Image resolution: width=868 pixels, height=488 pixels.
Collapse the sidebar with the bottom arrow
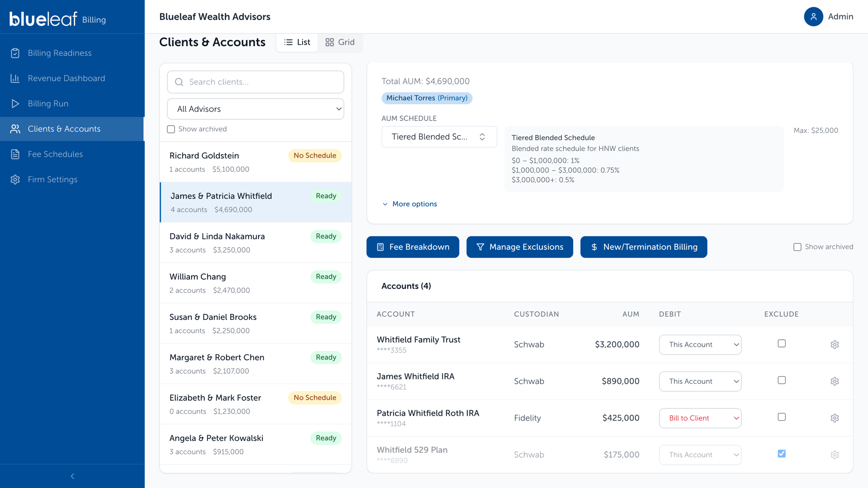(x=72, y=476)
